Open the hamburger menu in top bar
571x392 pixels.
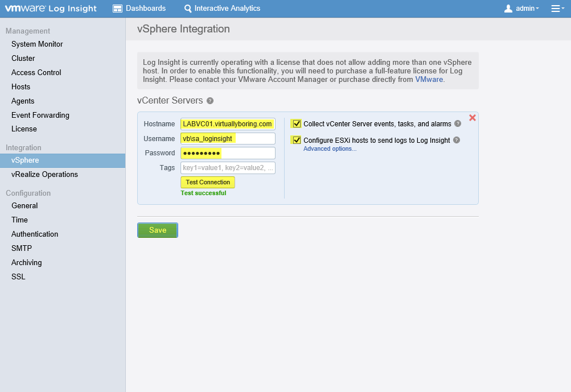[557, 9]
